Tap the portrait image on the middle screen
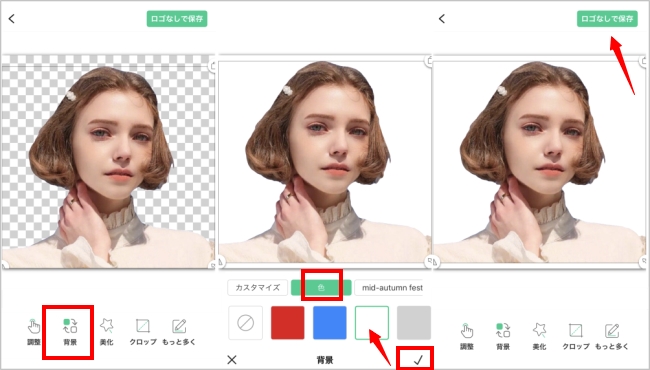This screenshot has height=370, width=650. click(x=325, y=162)
